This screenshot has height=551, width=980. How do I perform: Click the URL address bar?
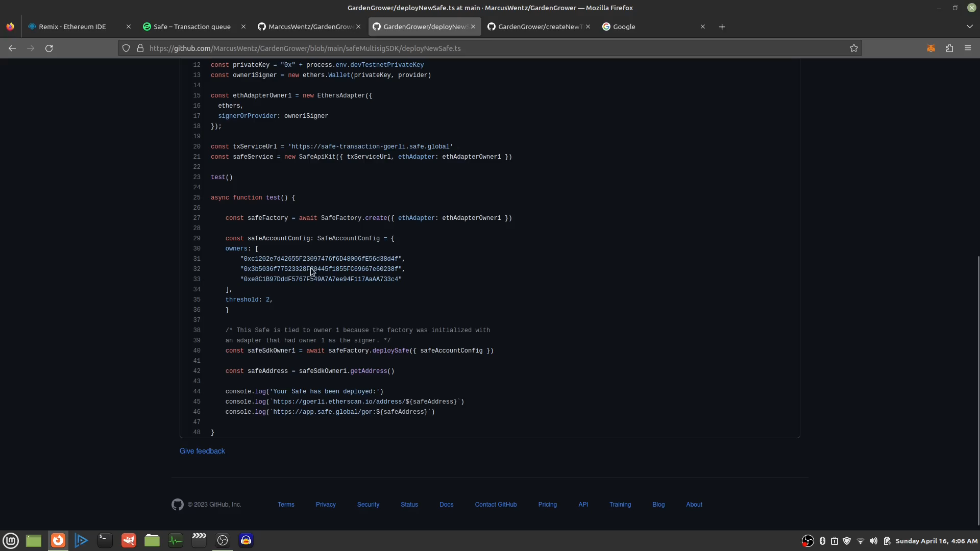click(x=490, y=48)
